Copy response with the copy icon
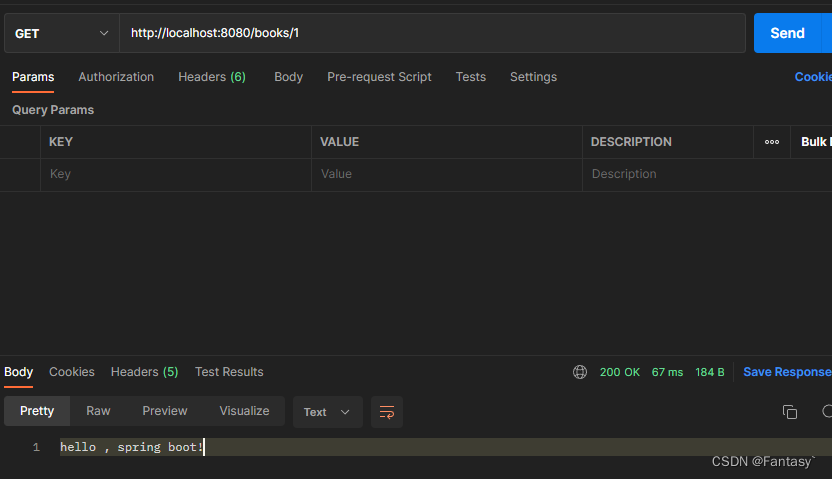The image size is (832, 479). click(x=790, y=412)
